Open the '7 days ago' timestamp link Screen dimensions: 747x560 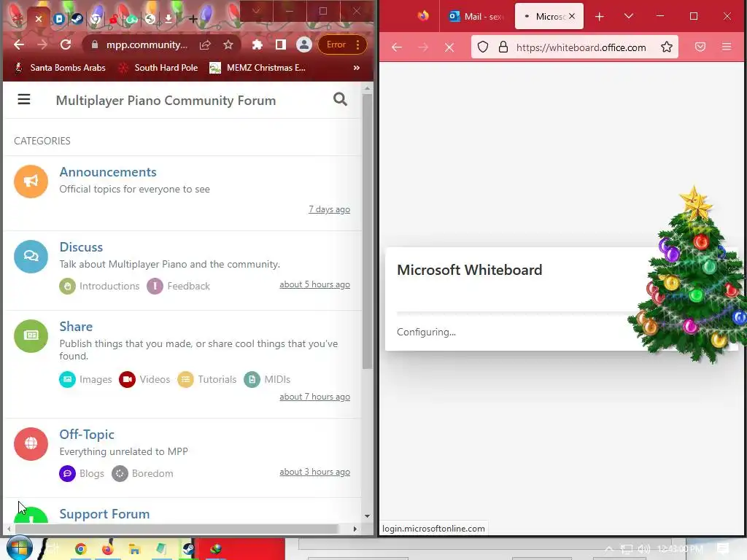click(329, 209)
